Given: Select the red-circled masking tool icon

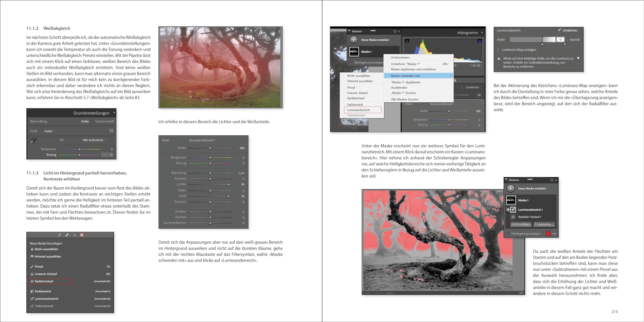Looking at the screenshot, I should coord(82,235).
